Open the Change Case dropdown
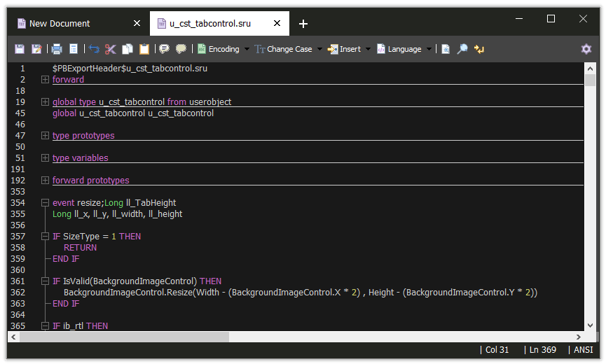 click(289, 49)
